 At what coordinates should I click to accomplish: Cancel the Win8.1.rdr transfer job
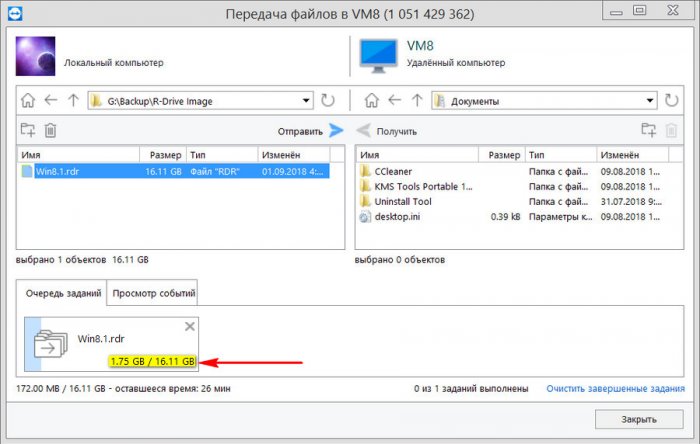(x=190, y=327)
